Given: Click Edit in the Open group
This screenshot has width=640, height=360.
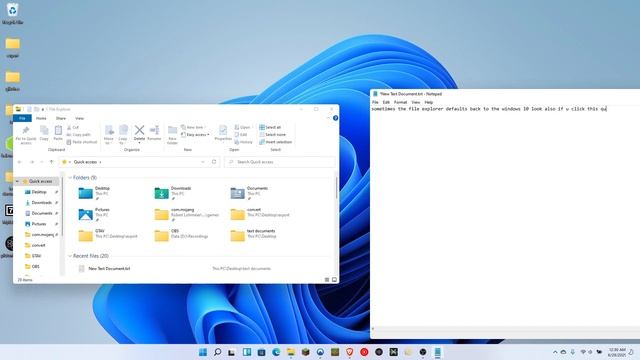Looking at the screenshot, I should tap(241, 135).
